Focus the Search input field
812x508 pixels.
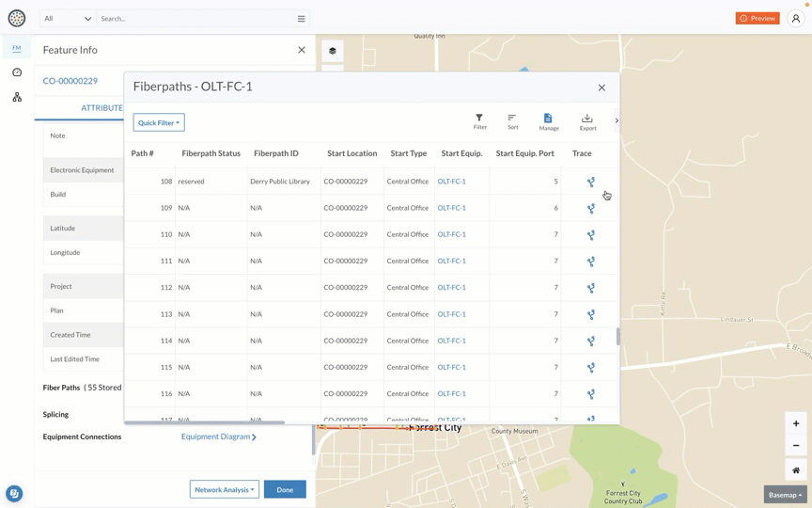tap(196, 19)
